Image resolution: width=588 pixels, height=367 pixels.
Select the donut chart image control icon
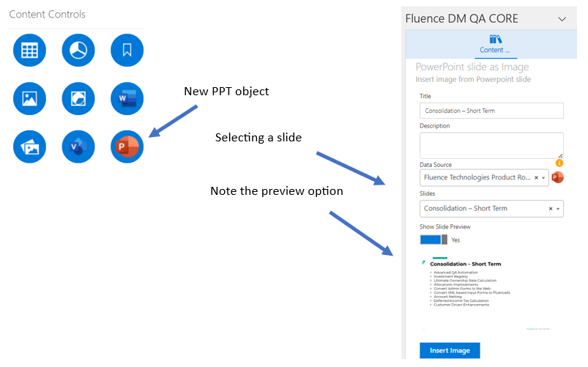(78, 99)
